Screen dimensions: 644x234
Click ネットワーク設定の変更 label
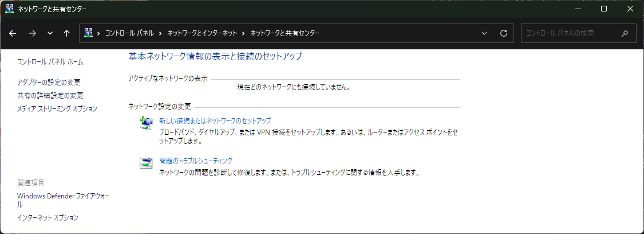click(159, 107)
